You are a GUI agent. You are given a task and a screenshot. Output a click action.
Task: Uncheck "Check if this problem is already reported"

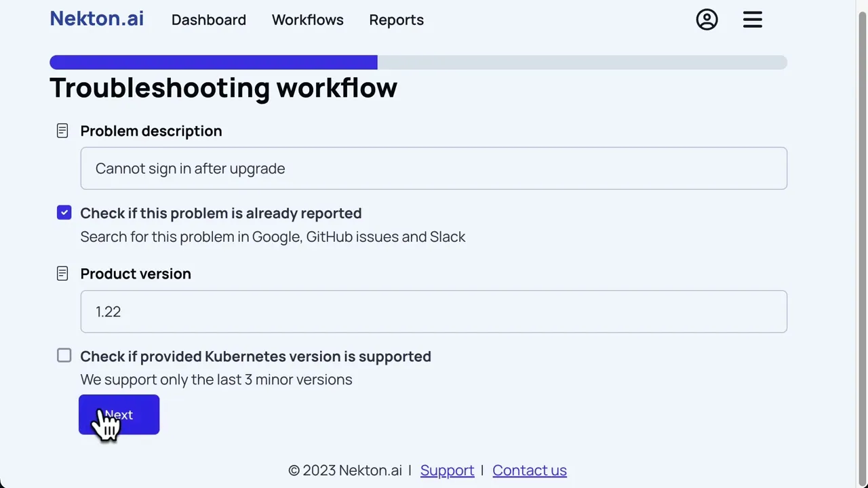pos(64,213)
